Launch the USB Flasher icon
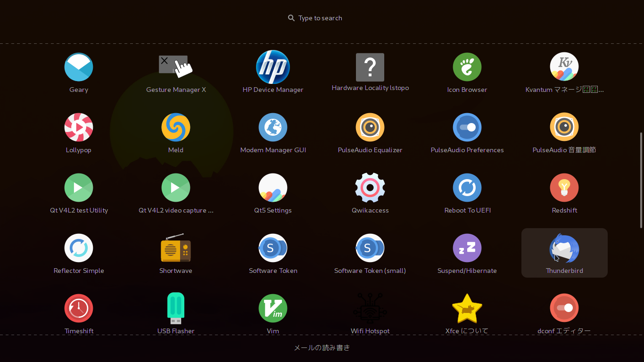Screen dimensions: 644x362 176,308
